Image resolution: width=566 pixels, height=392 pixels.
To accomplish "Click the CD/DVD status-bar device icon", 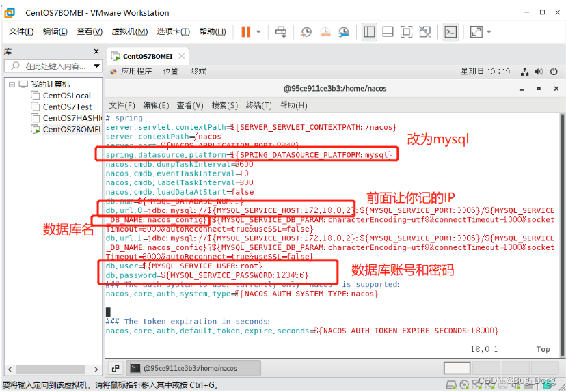I will pyautogui.click(x=464, y=384).
